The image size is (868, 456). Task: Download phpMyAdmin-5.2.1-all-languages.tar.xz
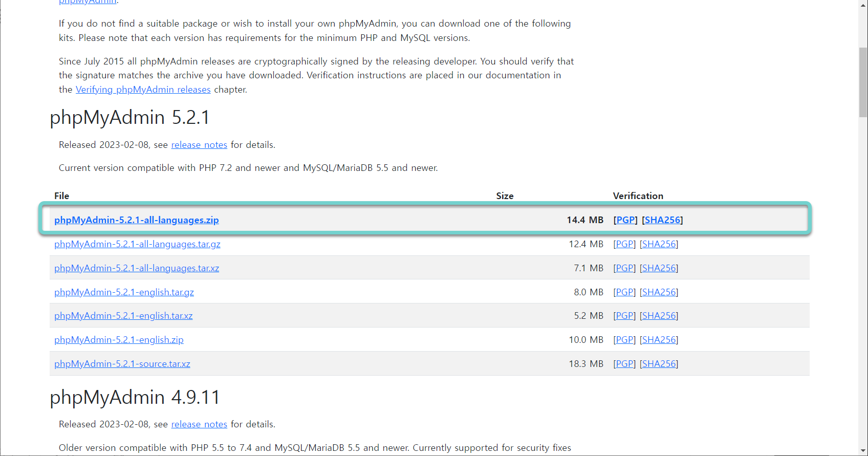(x=137, y=268)
